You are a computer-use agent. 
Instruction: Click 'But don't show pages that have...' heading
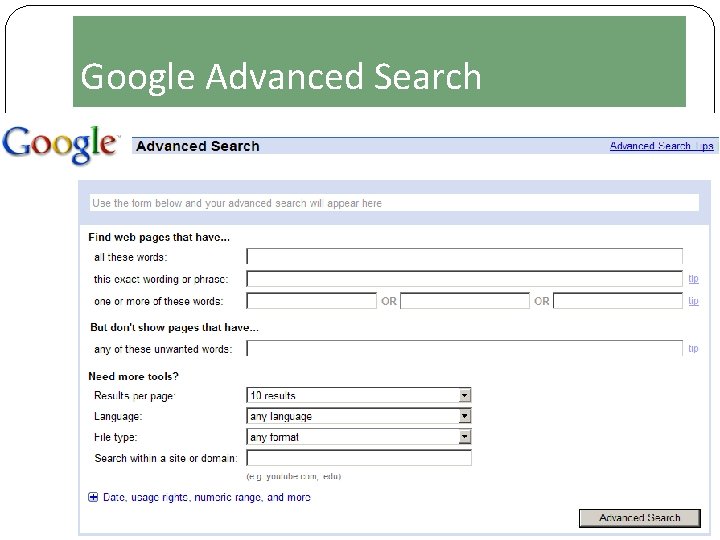click(x=174, y=327)
